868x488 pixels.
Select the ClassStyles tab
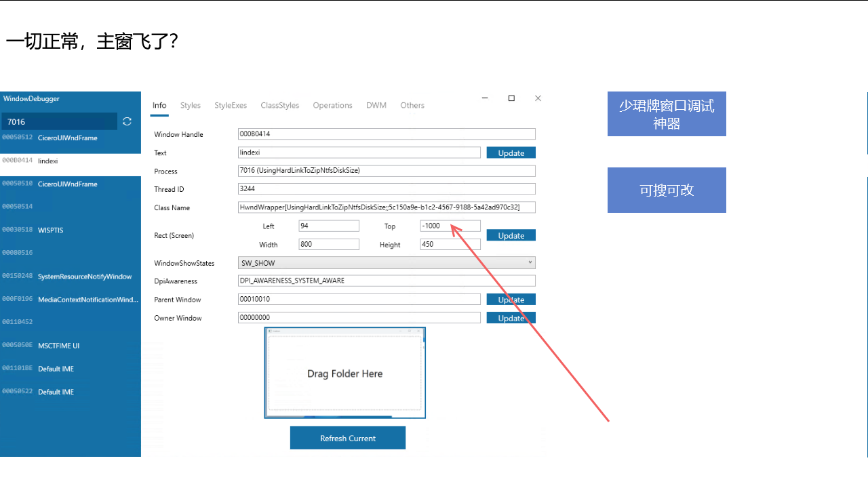pos(279,105)
